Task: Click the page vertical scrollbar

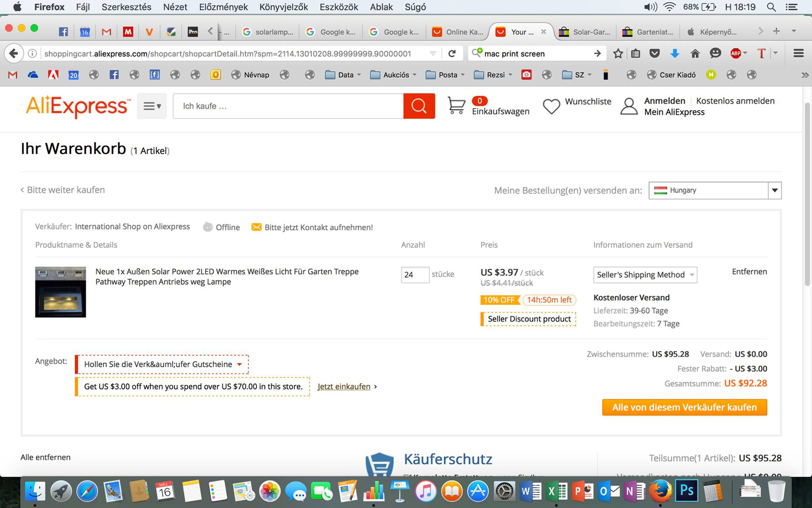Action: (x=807, y=195)
